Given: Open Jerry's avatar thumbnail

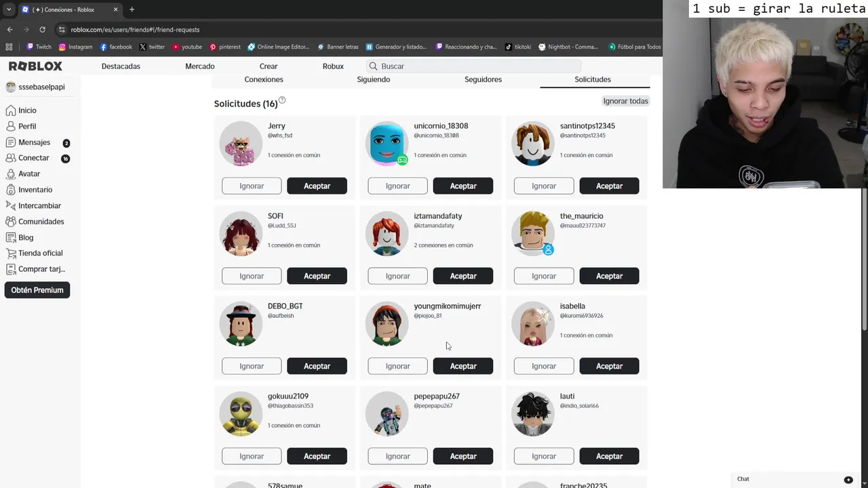Looking at the screenshot, I should (241, 144).
